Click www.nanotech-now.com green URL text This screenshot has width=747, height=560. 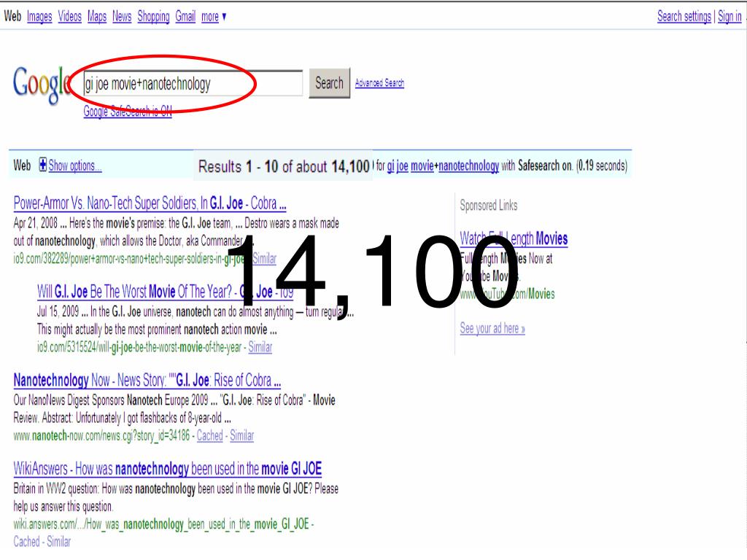click(101, 435)
